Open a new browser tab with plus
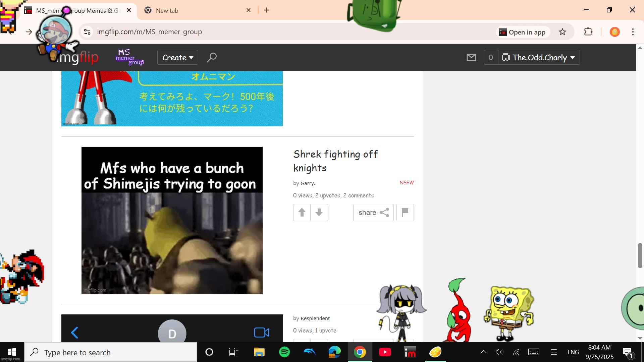This screenshot has height=362, width=644. (267, 10)
